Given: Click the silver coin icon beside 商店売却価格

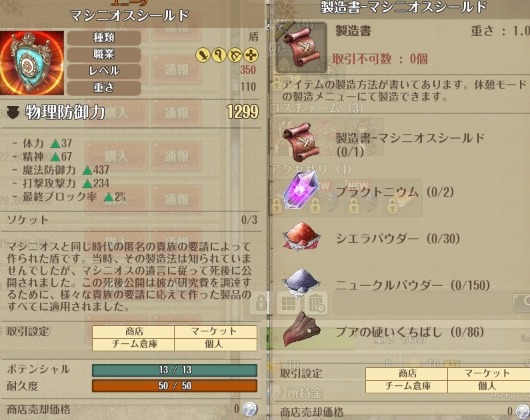Looking at the screenshot, I should (x=250, y=409).
